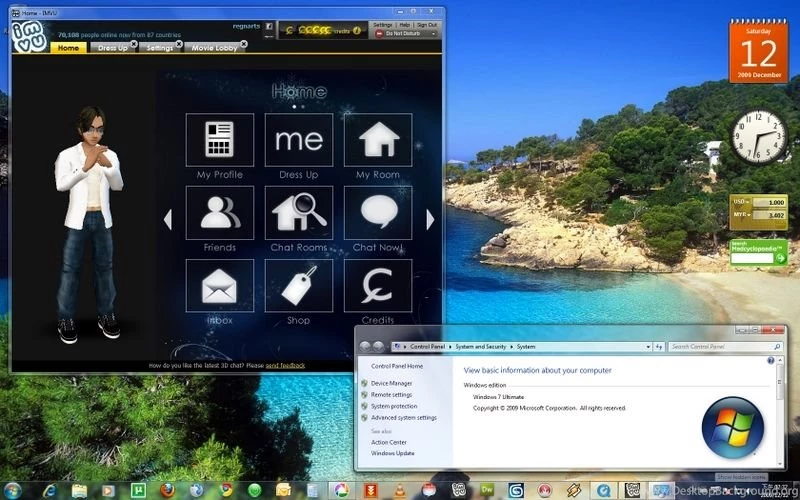Close the Dress Up tab
Screen dimensions: 800x500
coord(134,44)
